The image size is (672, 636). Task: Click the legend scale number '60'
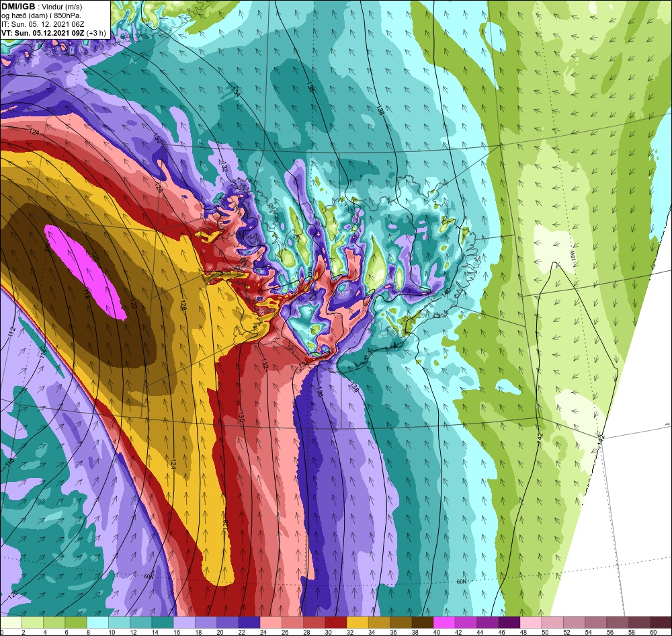click(653, 632)
